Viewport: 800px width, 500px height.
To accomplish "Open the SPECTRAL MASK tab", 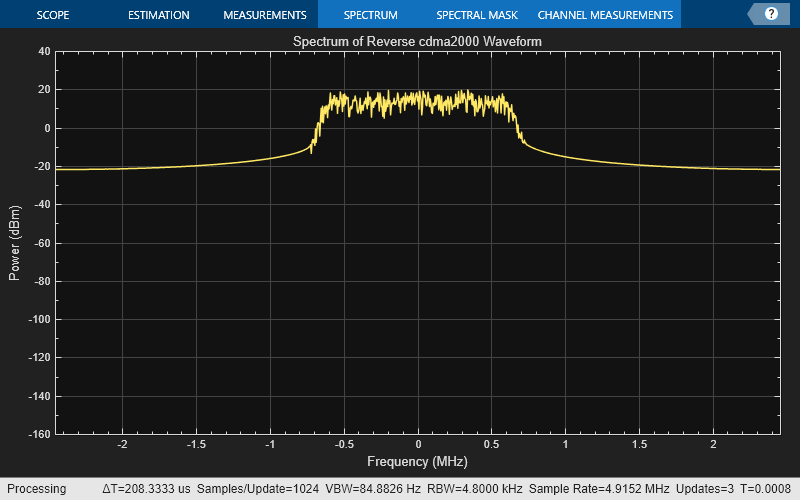I will 477,15.
